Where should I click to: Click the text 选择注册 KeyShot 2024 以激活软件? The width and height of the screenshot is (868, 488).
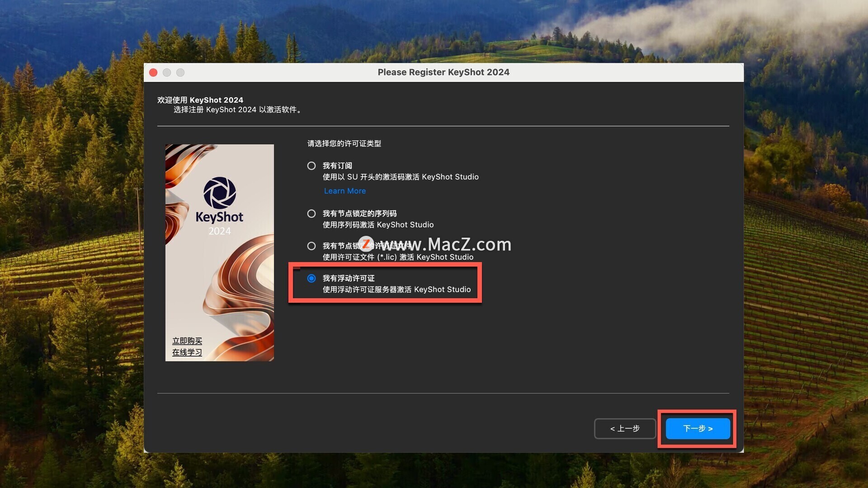click(x=237, y=110)
